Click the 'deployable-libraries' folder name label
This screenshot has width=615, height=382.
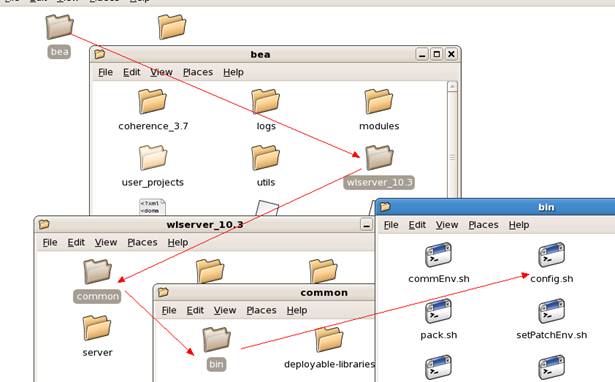(329, 364)
